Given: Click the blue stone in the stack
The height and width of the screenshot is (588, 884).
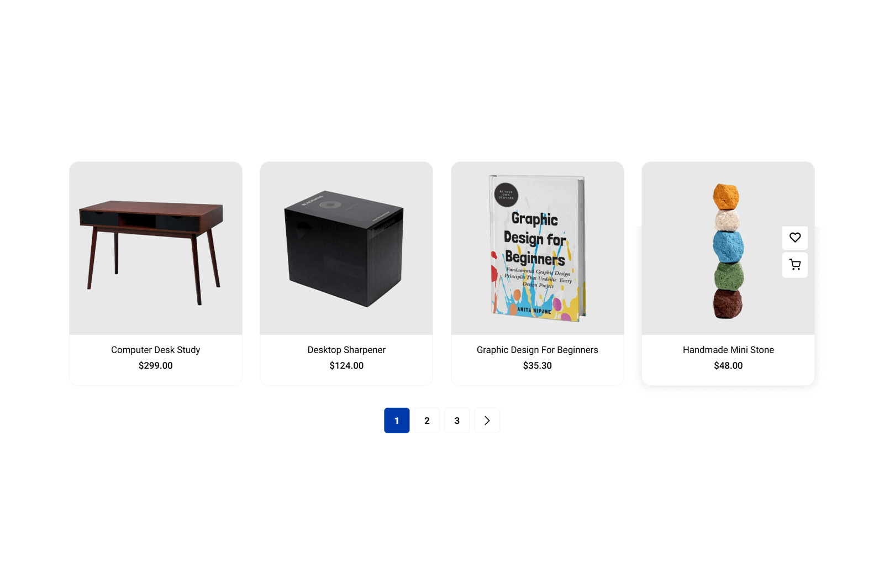Looking at the screenshot, I should click(x=728, y=246).
